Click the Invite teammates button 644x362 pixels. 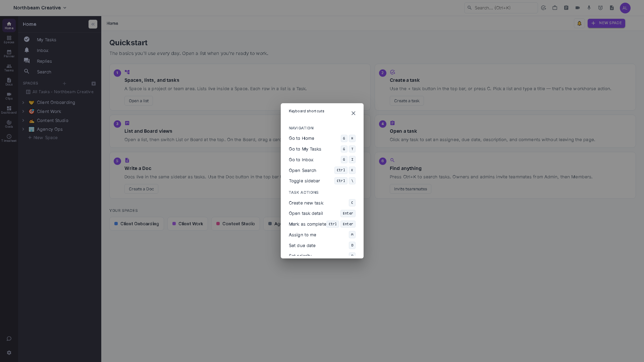[x=410, y=189]
